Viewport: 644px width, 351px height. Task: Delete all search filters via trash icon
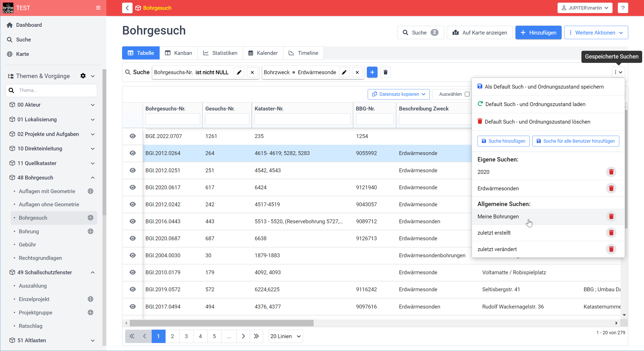coord(385,72)
